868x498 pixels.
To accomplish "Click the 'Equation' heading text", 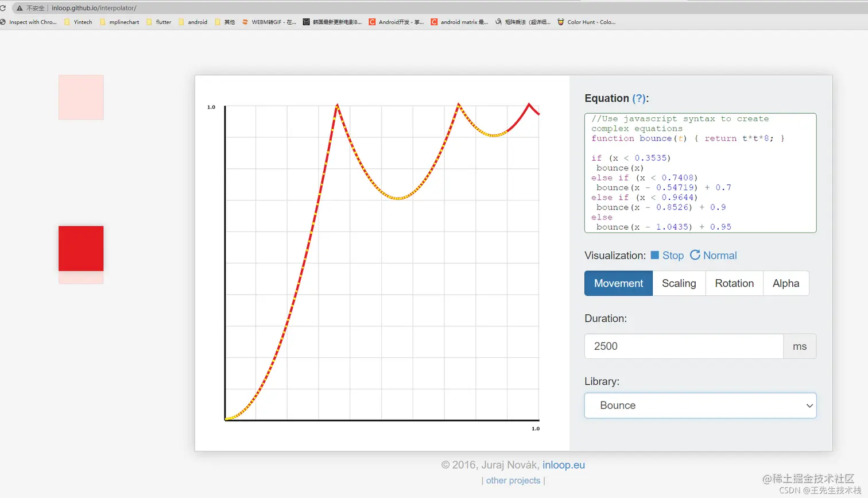I will coord(607,98).
